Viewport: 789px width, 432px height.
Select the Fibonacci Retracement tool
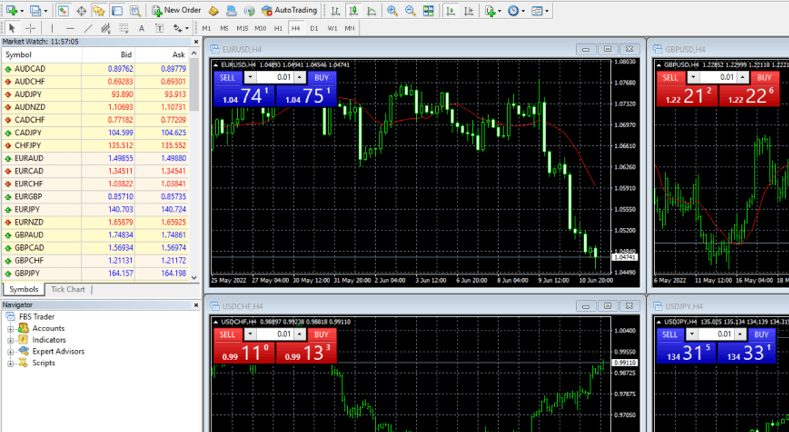coord(124,28)
